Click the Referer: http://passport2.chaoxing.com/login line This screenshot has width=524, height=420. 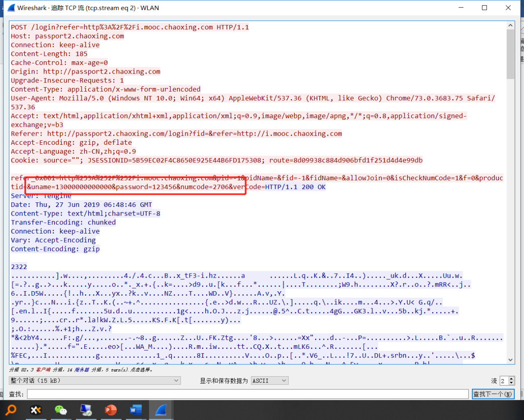pos(176,133)
